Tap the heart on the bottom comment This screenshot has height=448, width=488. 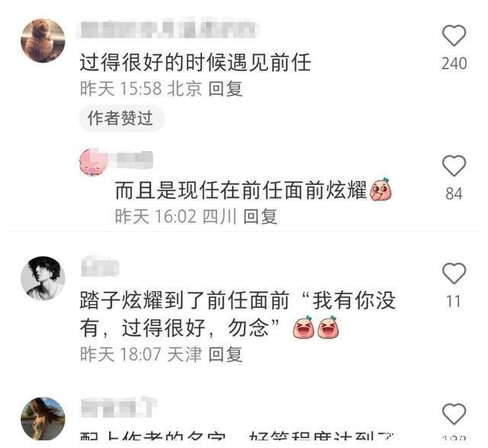454,414
